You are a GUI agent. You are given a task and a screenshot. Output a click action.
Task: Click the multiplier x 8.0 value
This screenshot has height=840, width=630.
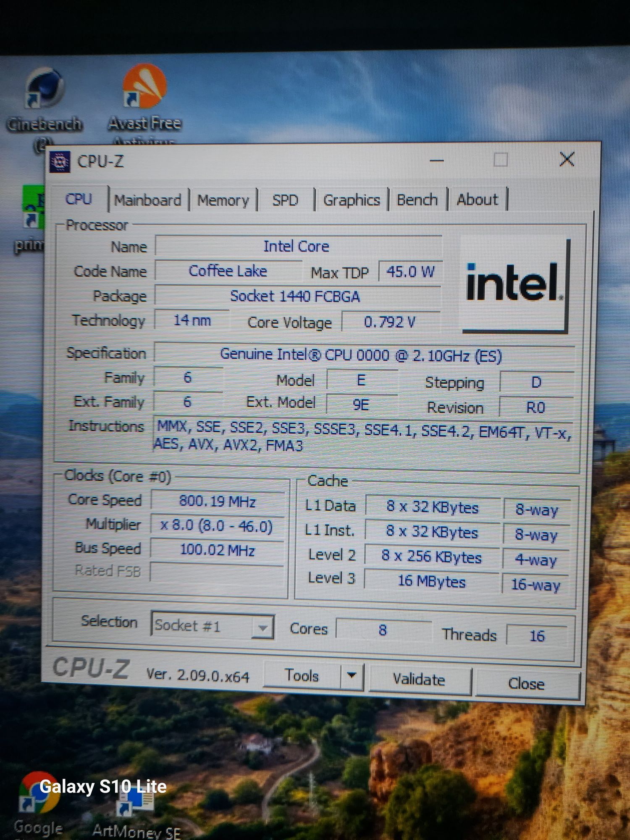tap(217, 526)
